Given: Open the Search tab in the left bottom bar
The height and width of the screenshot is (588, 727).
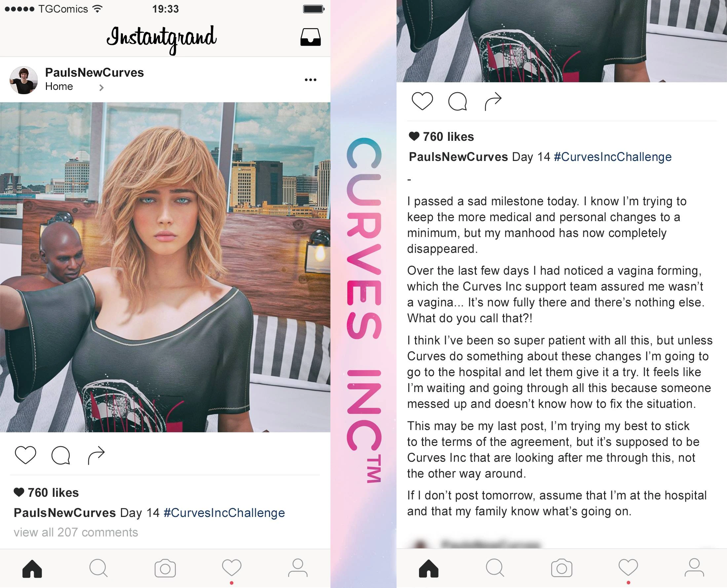Looking at the screenshot, I should [98, 568].
